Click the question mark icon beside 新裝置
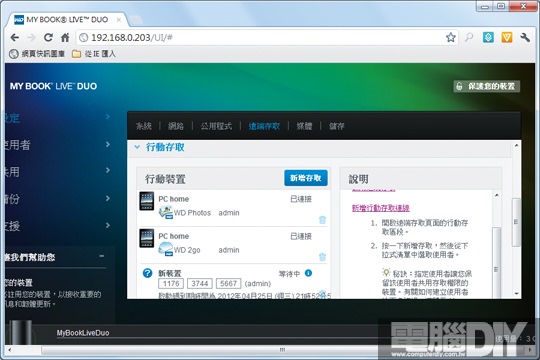This screenshot has width=540, height=360. click(x=147, y=273)
